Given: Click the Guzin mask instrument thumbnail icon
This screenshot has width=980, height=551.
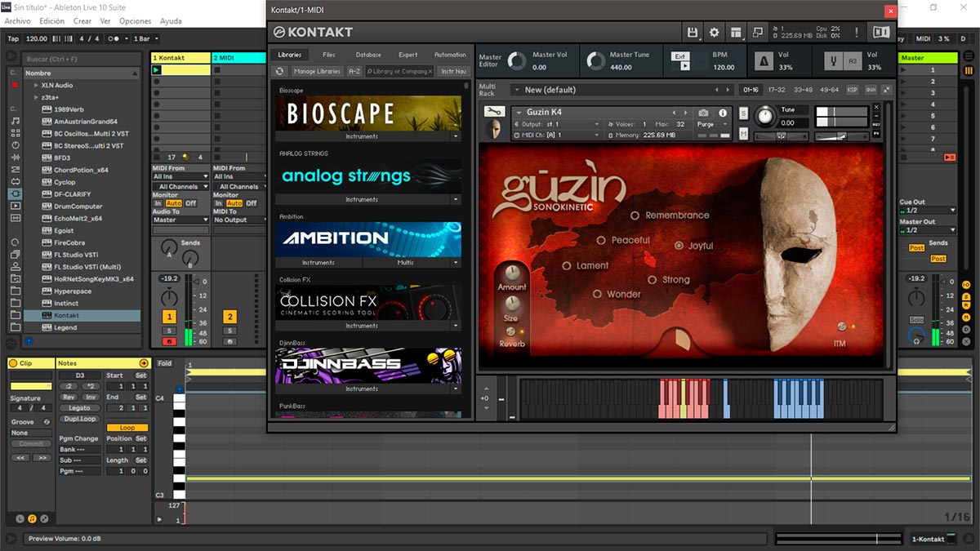Looking at the screenshot, I should point(493,130).
